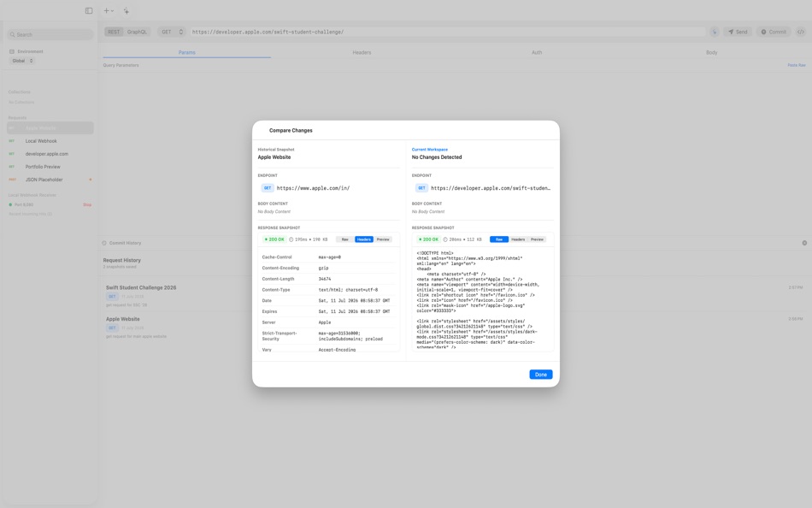Select Raw view in Current Workspace response

[499, 239]
